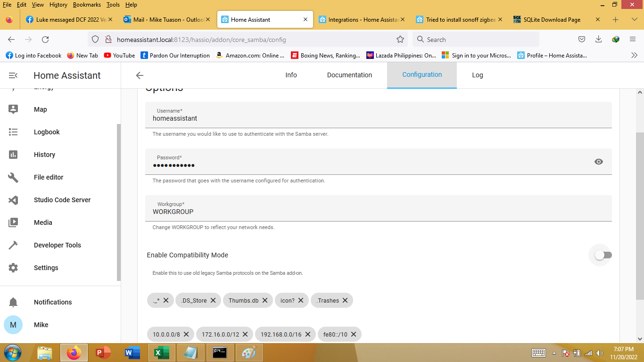Toggle Enable Compatibility Mode switch

click(603, 255)
